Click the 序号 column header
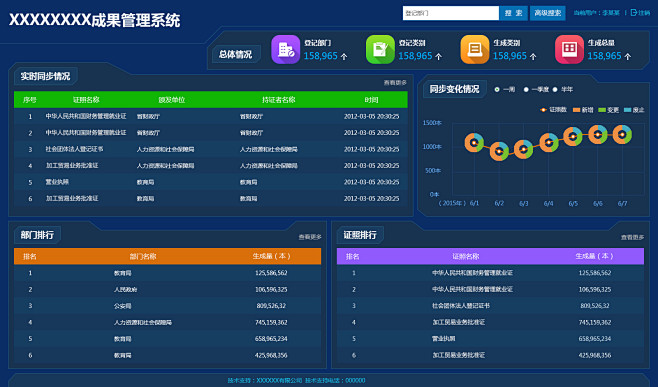 pyautogui.click(x=29, y=100)
